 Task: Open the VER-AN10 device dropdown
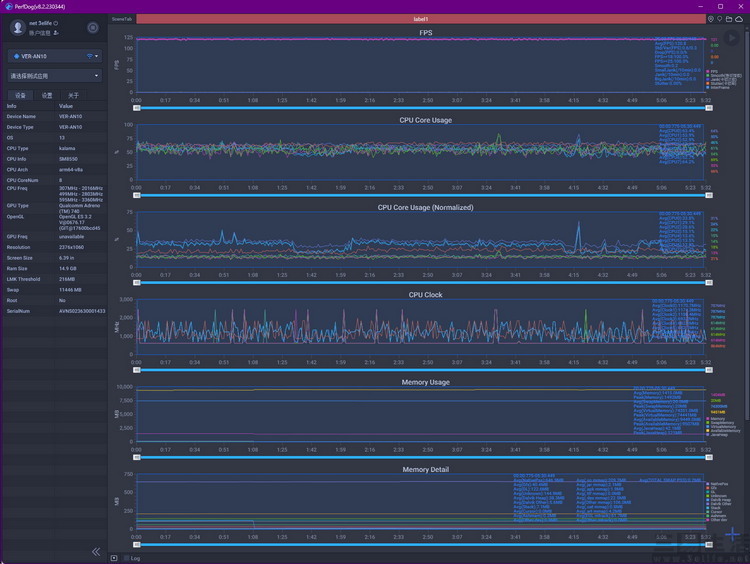pyautogui.click(x=55, y=56)
